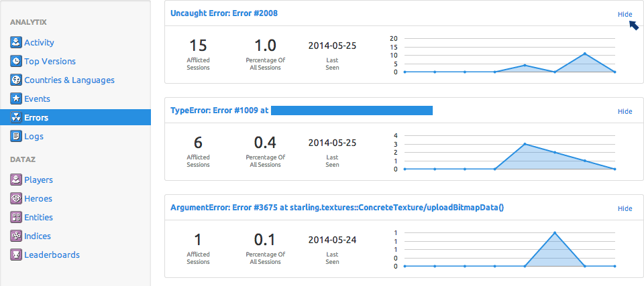The height and width of the screenshot is (286, 644).
Task: Hide the Uncaught Error #2008 panel
Action: [625, 14]
